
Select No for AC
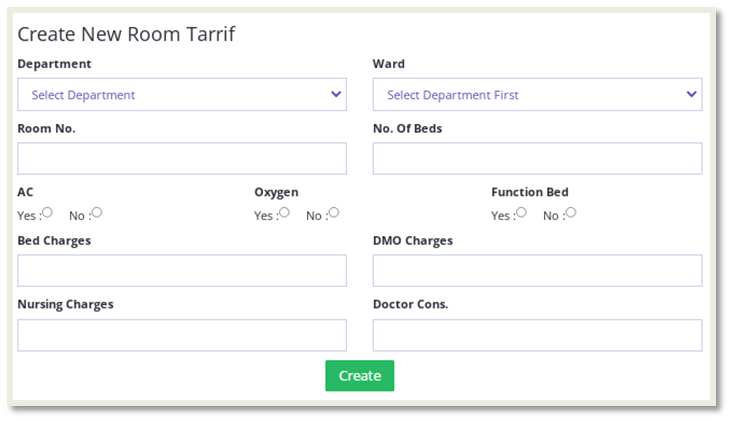coord(97,213)
